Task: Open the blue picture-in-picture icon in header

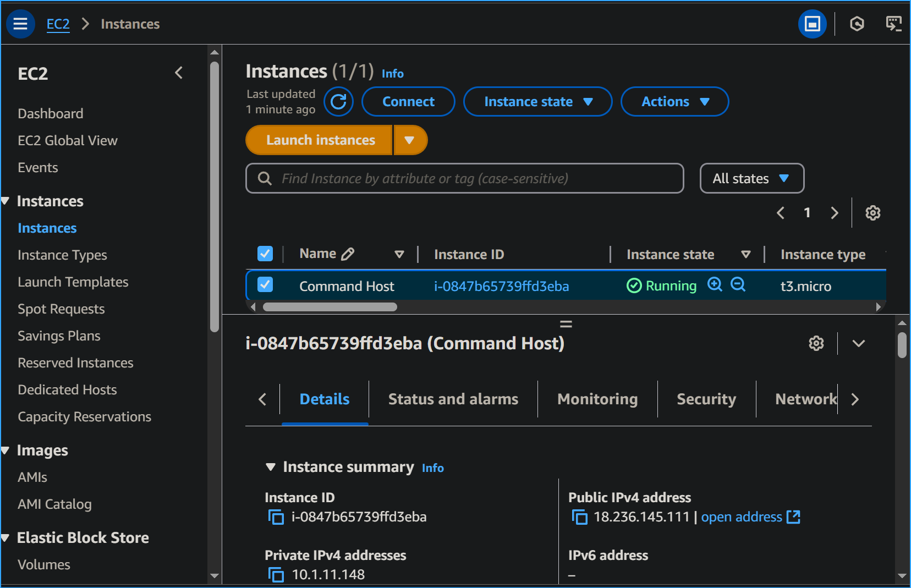Action: [813, 24]
